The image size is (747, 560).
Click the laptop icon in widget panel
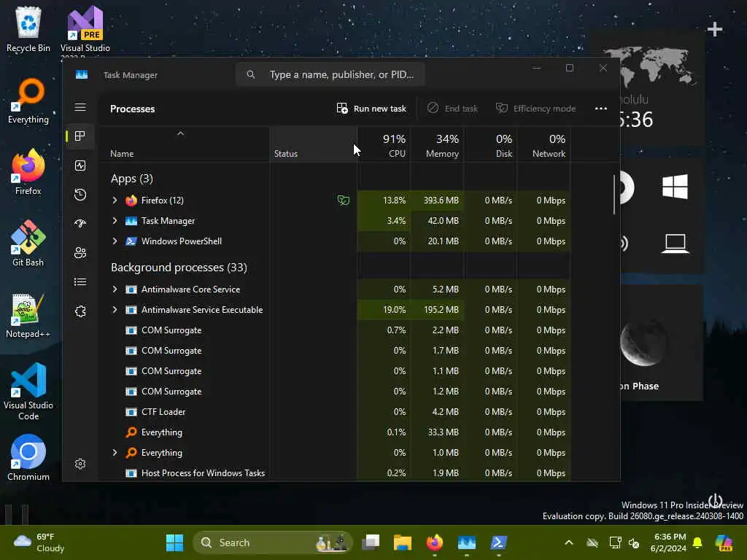675,244
